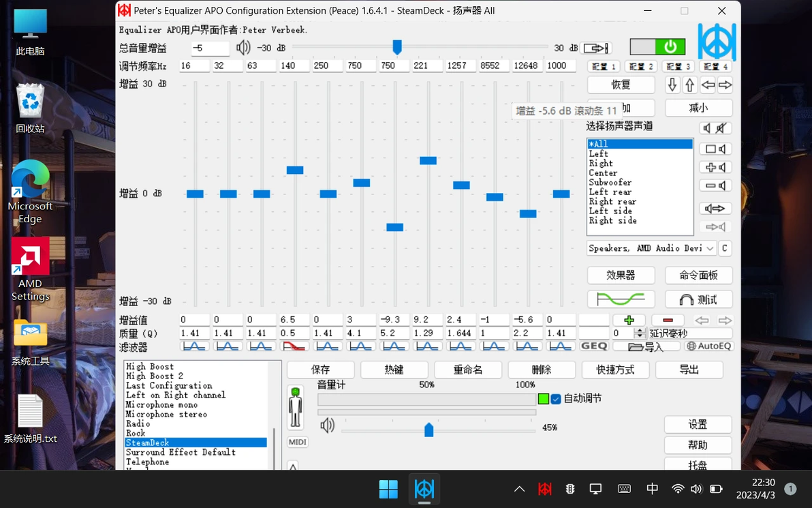Click the quality Q field showing 1.644
This screenshot has height=508, width=812.
pos(461,333)
